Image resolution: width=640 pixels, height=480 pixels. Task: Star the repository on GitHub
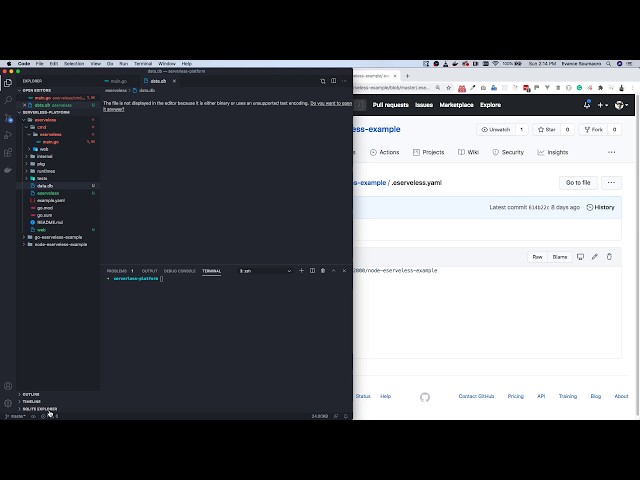click(547, 129)
